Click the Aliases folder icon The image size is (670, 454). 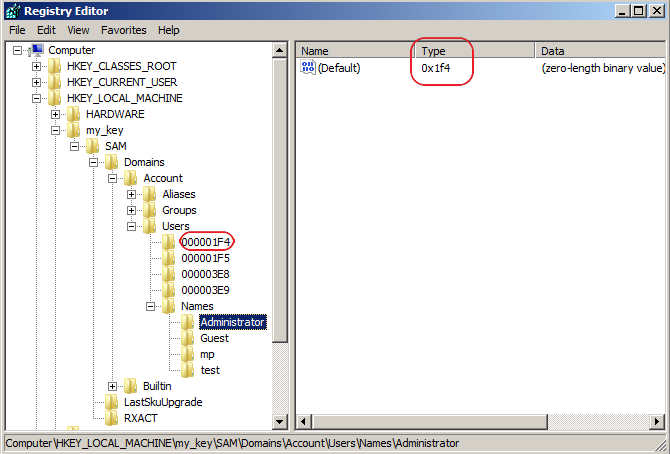[150, 194]
